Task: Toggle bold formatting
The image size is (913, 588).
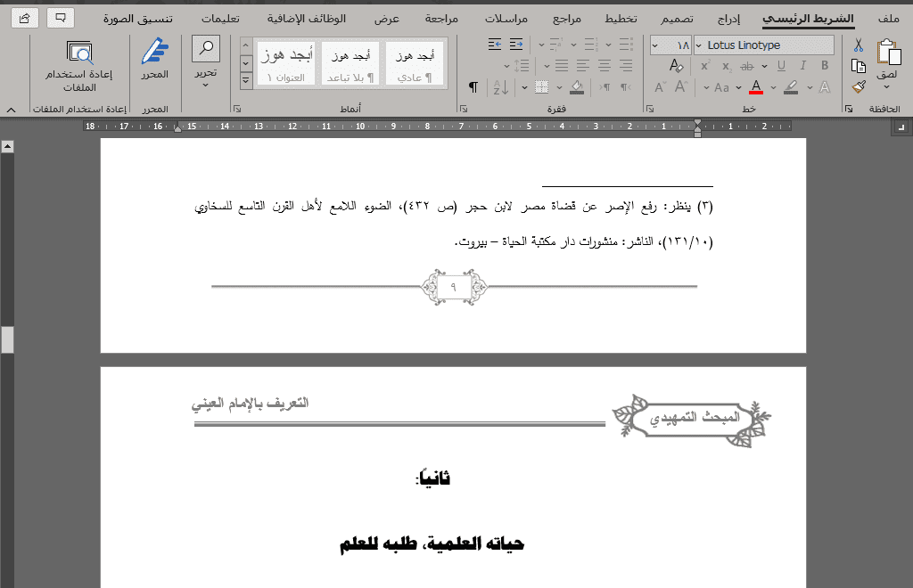Action: 825,66
